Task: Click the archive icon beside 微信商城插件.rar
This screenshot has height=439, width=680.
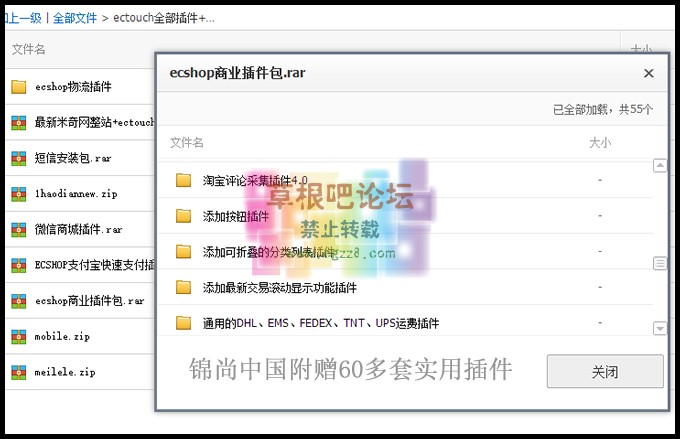Action: [19, 229]
